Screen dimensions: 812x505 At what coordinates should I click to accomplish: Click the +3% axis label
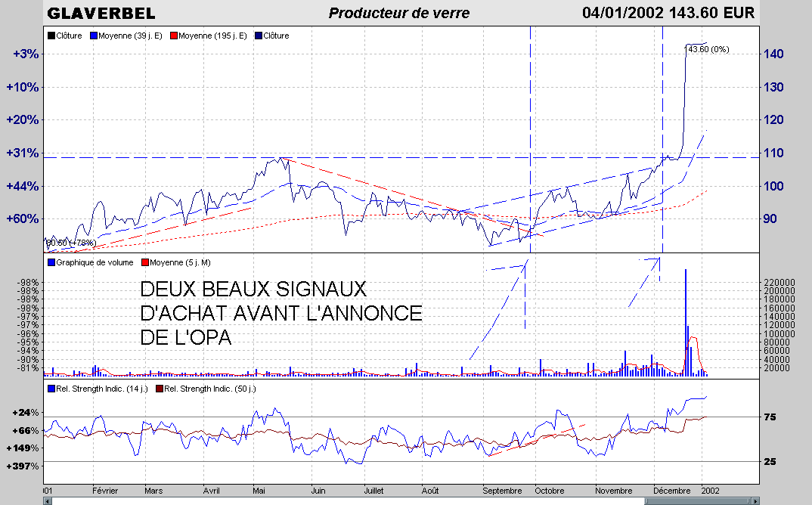26,54
